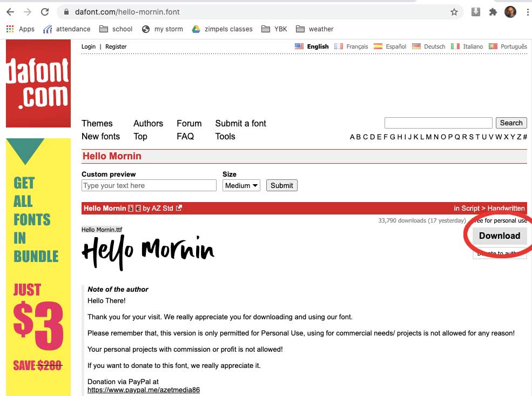Reload the page with the refresh icon
Viewport: 532px width, 396px height.
(45, 12)
